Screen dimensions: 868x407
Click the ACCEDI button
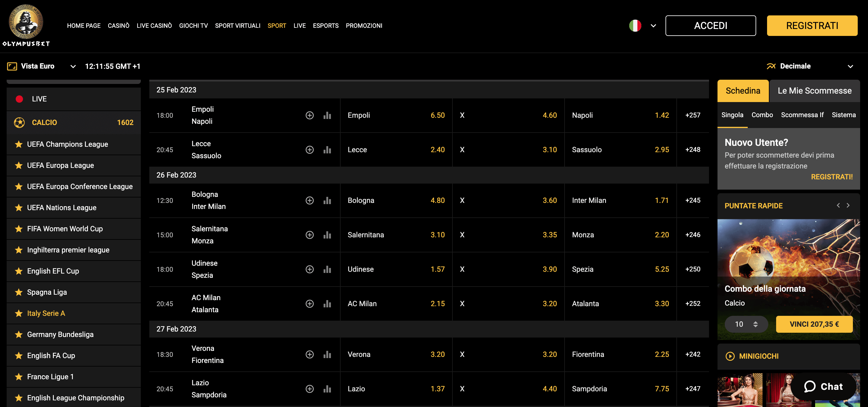[x=710, y=25]
